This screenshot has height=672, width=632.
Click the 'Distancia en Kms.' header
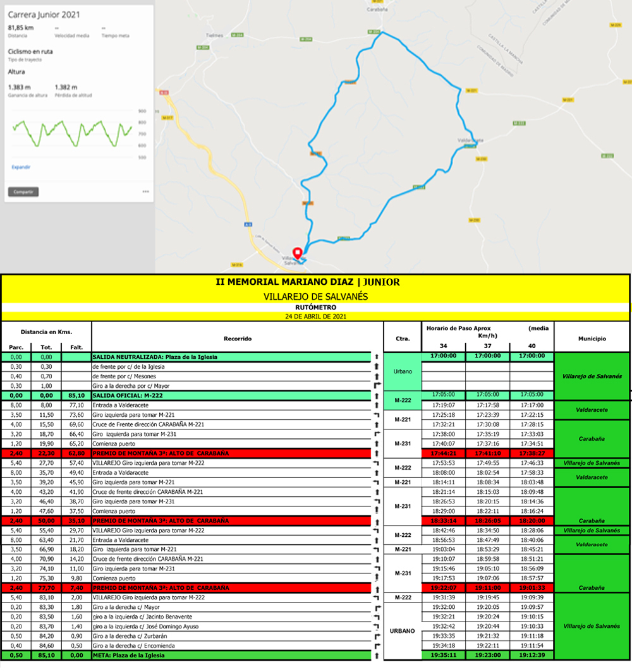[46, 332]
